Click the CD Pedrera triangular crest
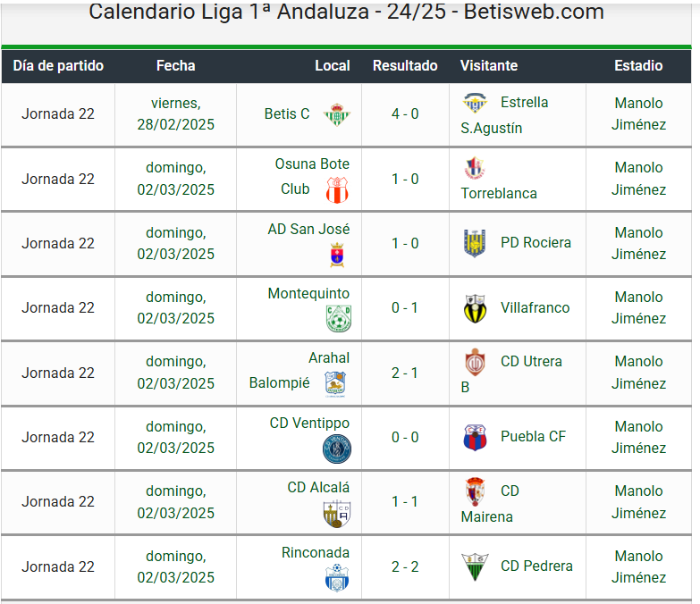 (475, 566)
